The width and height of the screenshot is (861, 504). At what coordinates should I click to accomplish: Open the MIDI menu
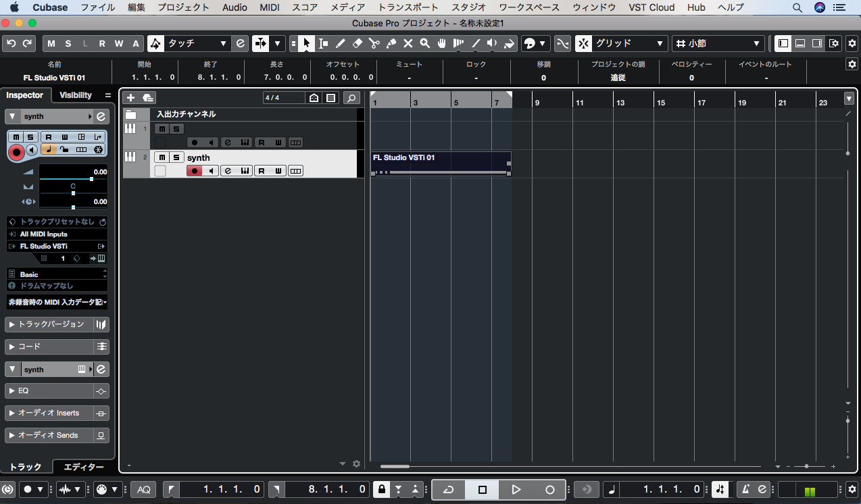(269, 7)
